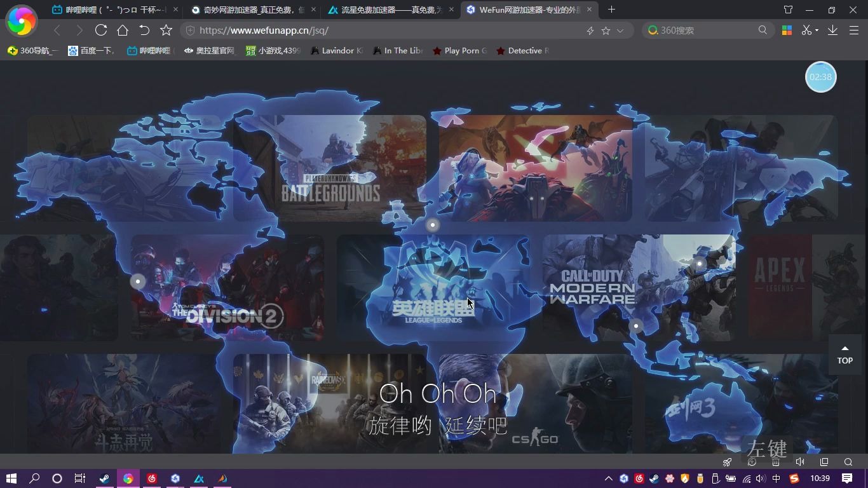Bookmark this page using toolbar star
Viewport: 868px width, 488px height.
166,30
